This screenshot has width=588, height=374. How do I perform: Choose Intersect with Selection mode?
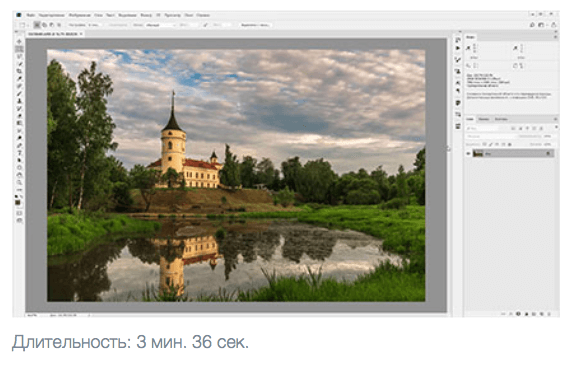click(x=59, y=25)
